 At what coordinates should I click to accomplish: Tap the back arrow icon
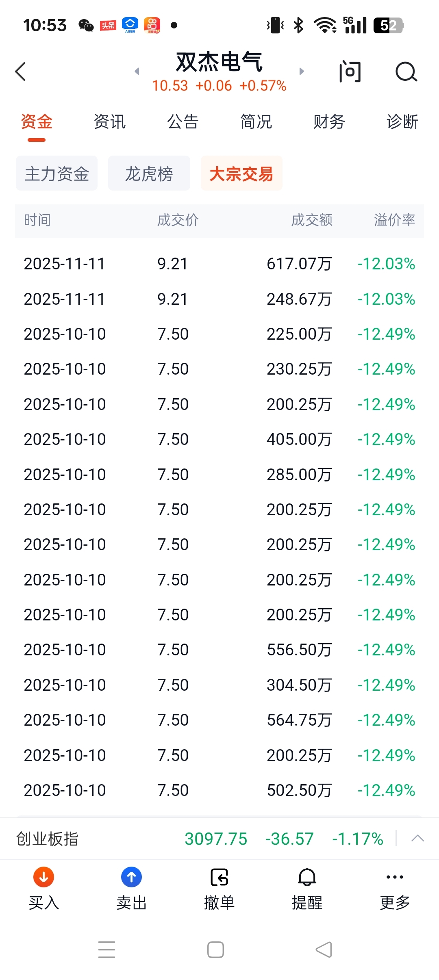point(21,72)
